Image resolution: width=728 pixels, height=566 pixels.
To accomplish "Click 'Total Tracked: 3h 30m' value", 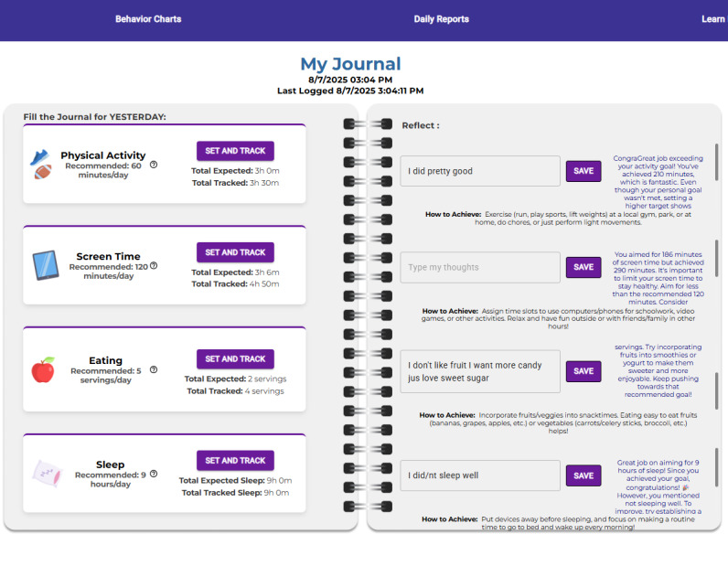I will [x=235, y=183].
